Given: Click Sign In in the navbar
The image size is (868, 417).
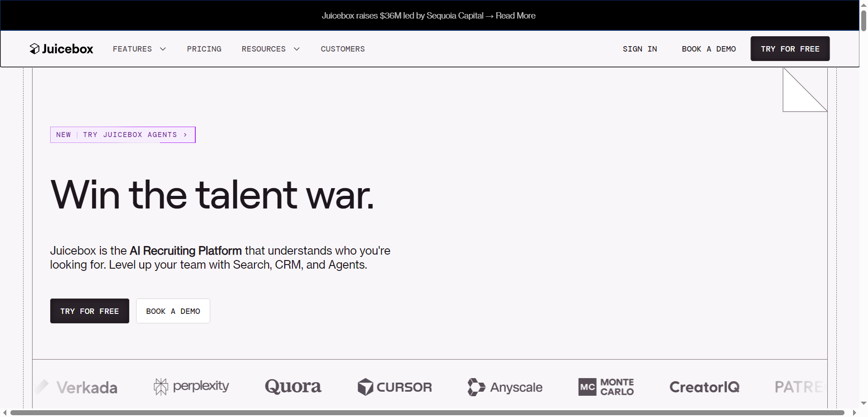Looking at the screenshot, I should pos(640,49).
